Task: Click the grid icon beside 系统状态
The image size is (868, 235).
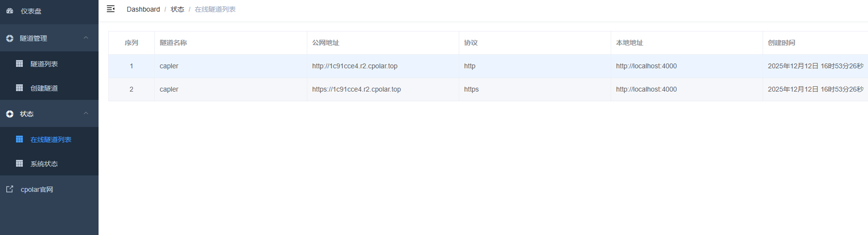Action: (x=19, y=163)
